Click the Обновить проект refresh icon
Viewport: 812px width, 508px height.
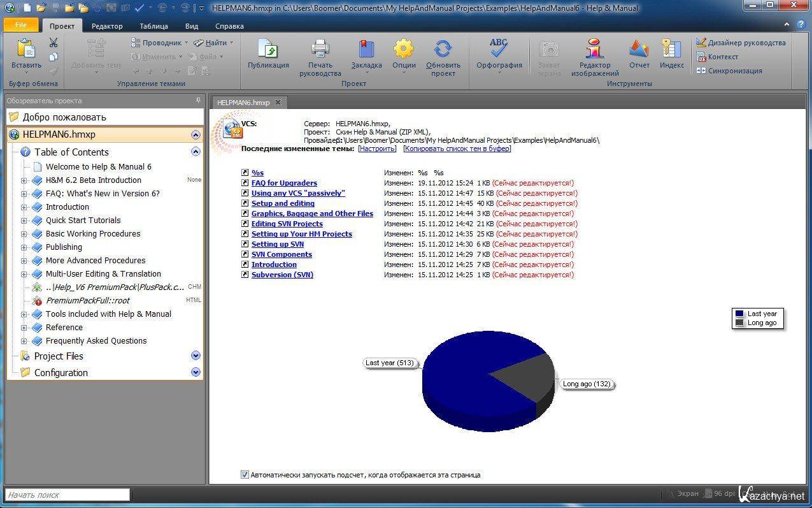pyautogui.click(x=443, y=50)
